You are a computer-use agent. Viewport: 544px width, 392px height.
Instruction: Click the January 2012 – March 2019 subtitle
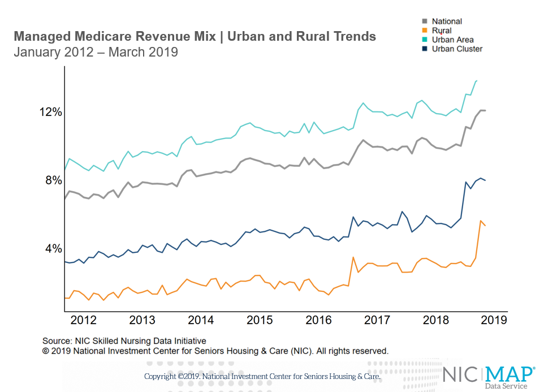[96, 52]
